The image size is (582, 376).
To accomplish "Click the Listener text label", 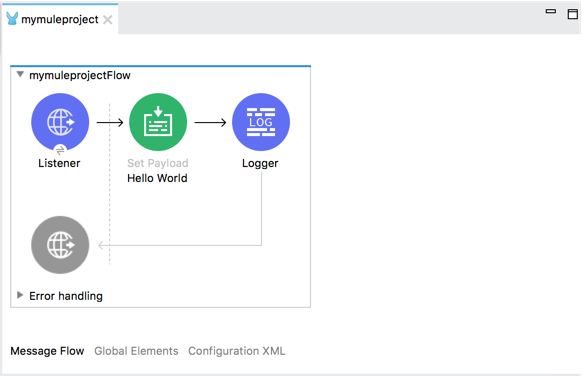I will tap(59, 163).
